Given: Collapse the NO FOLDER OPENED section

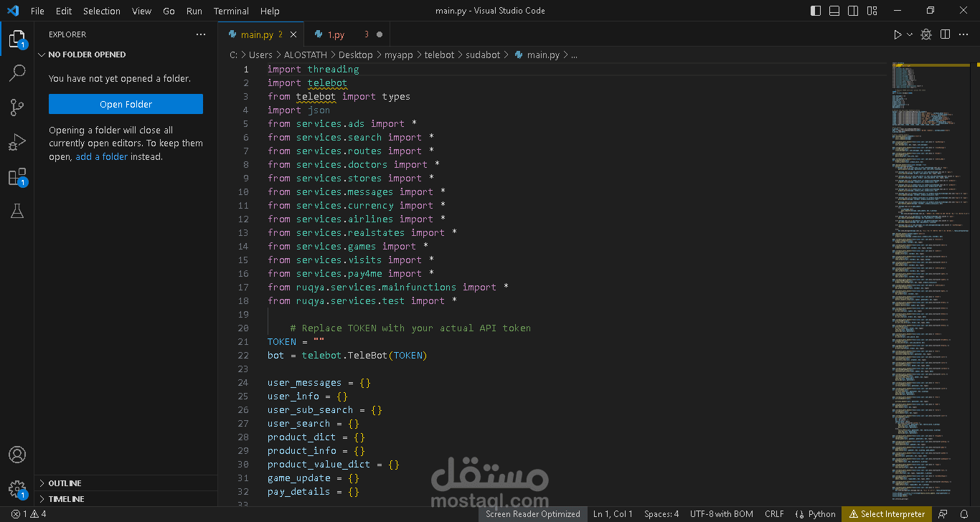Looking at the screenshot, I should 126,54.
